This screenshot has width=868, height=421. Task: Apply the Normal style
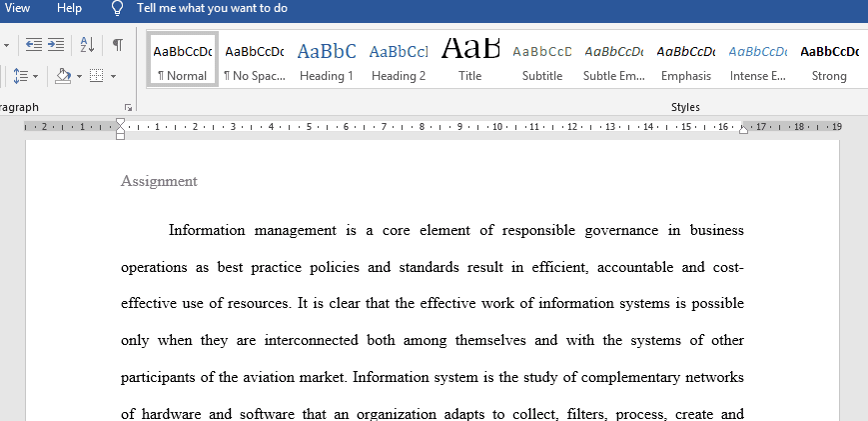tap(182, 59)
